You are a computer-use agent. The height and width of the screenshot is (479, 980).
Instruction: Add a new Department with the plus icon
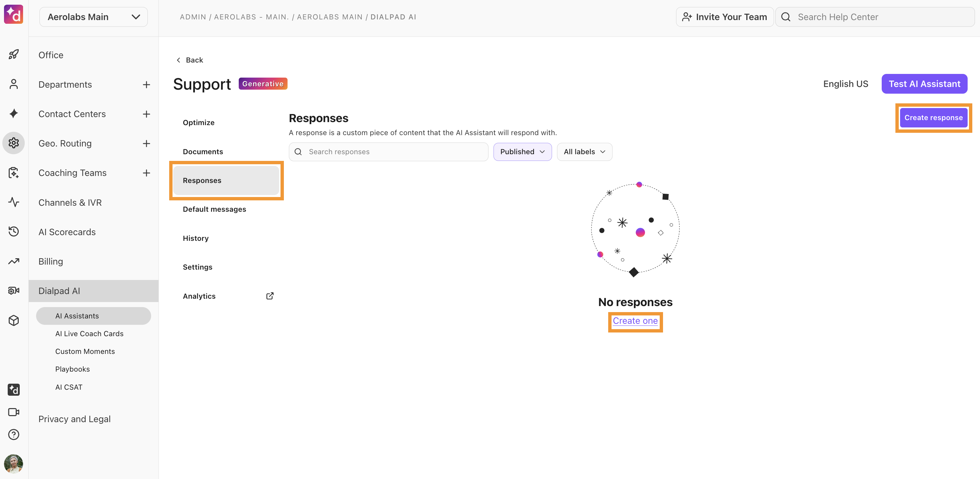pyautogui.click(x=146, y=85)
